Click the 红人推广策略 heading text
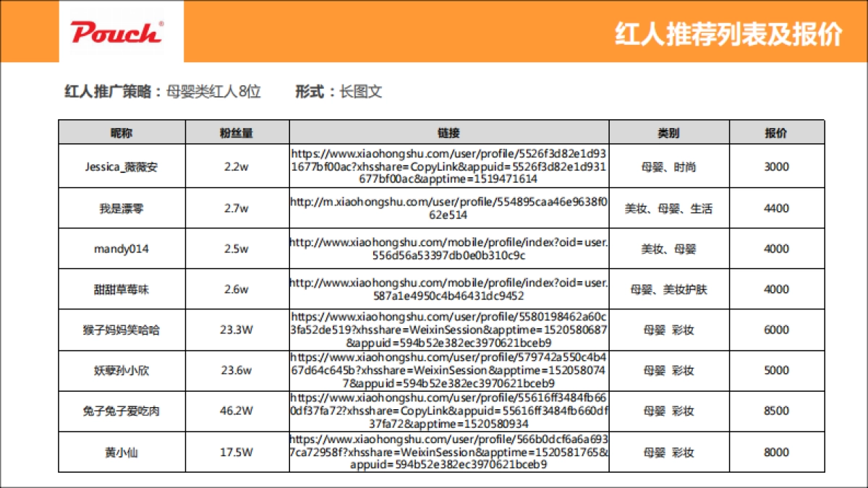The image size is (868, 488). coord(109,92)
